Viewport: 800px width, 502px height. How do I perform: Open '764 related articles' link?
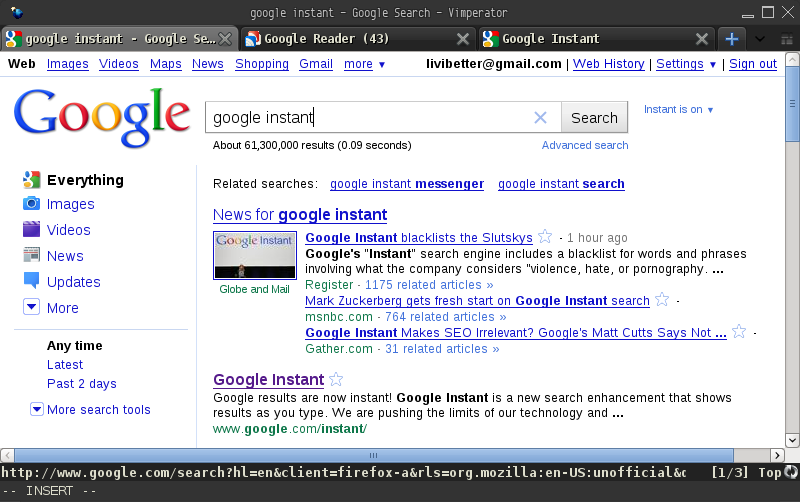coord(445,317)
